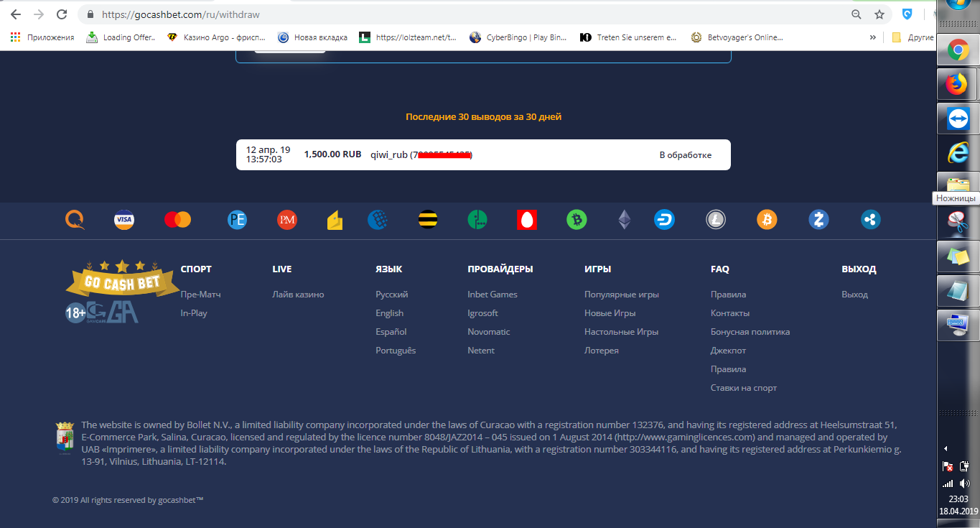The height and width of the screenshot is (528, 980).
Task: Choose the WebMoney globe icon
Action: tap(378, 220)
